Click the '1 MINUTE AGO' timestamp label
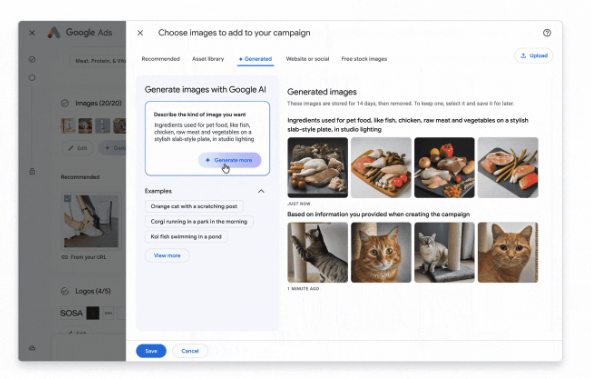Viewport: 591px width, 379px height. pyautogui.click(x=303, y=289)
